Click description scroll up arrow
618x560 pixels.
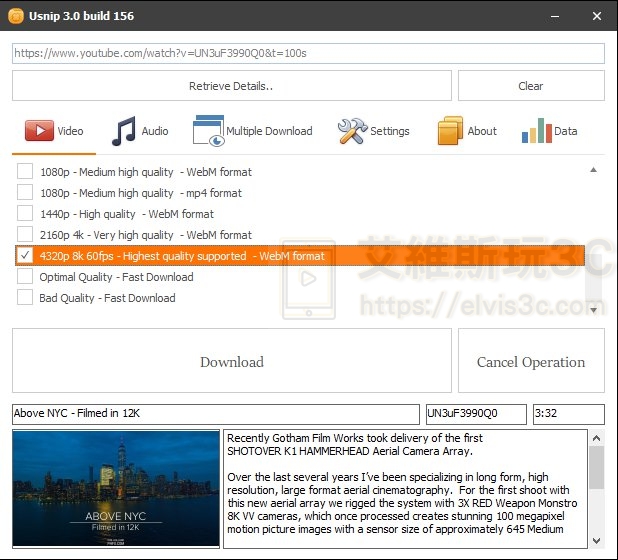click(596, 438)
